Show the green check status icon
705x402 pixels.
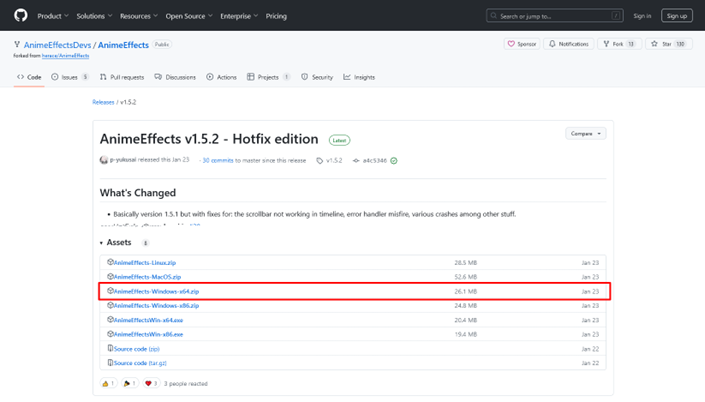click(394, 161)
